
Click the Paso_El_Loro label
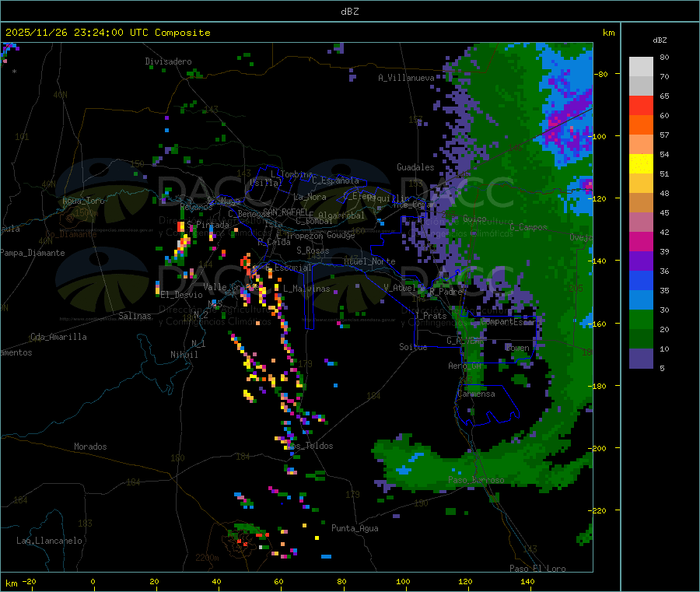point(538,569)
